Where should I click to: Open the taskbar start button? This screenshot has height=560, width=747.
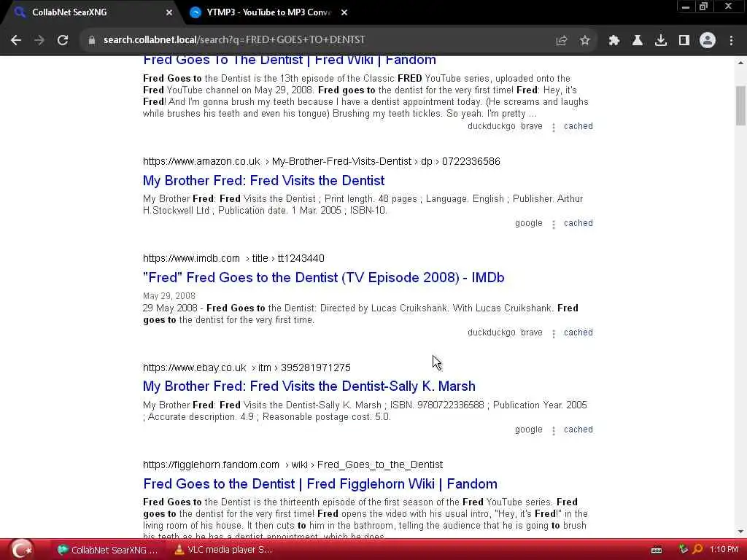[21, 550]
